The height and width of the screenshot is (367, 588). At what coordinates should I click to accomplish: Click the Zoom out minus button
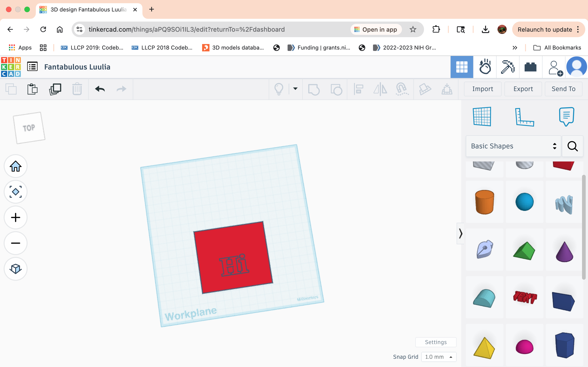[x=16, y=243]
